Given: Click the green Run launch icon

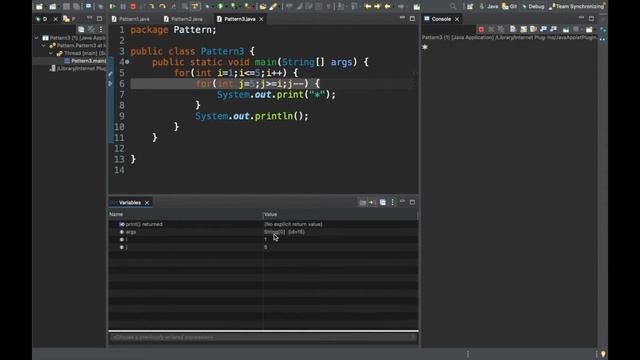Looking at the screenshot, I should (220, 7).
